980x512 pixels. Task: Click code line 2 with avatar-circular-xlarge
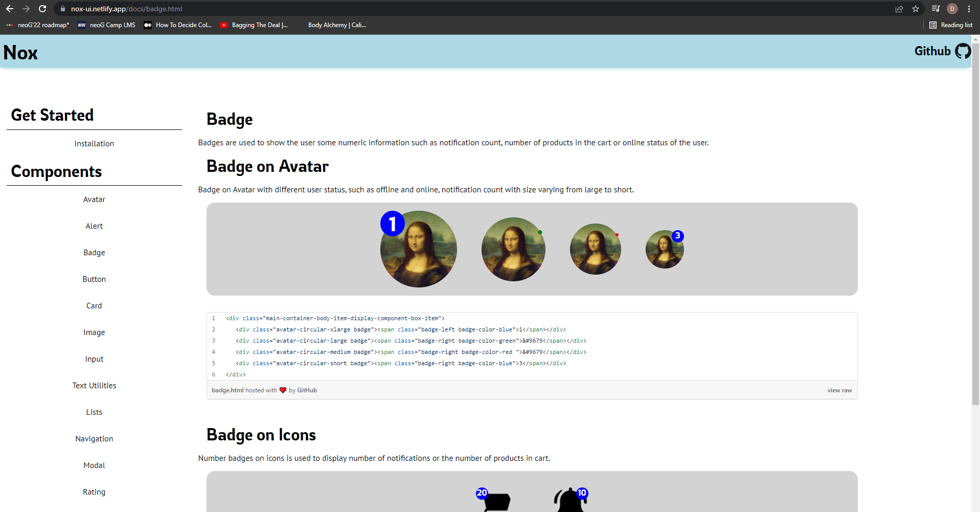(401, 329)
